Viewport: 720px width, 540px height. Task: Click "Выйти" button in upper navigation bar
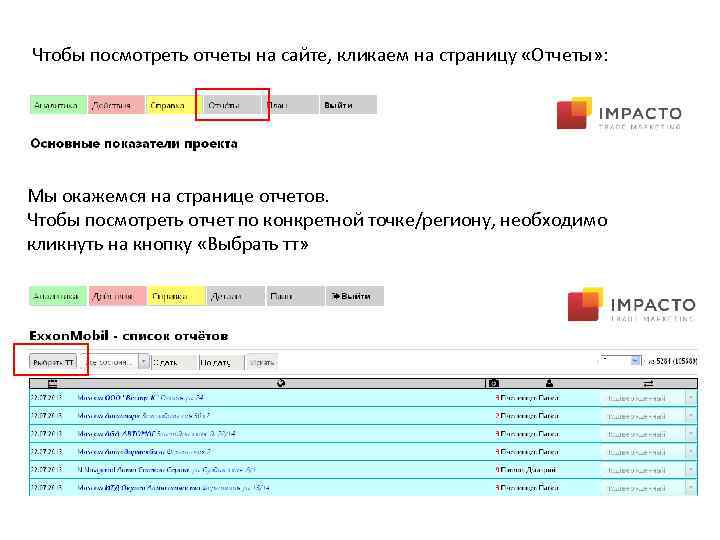point(348,105)
